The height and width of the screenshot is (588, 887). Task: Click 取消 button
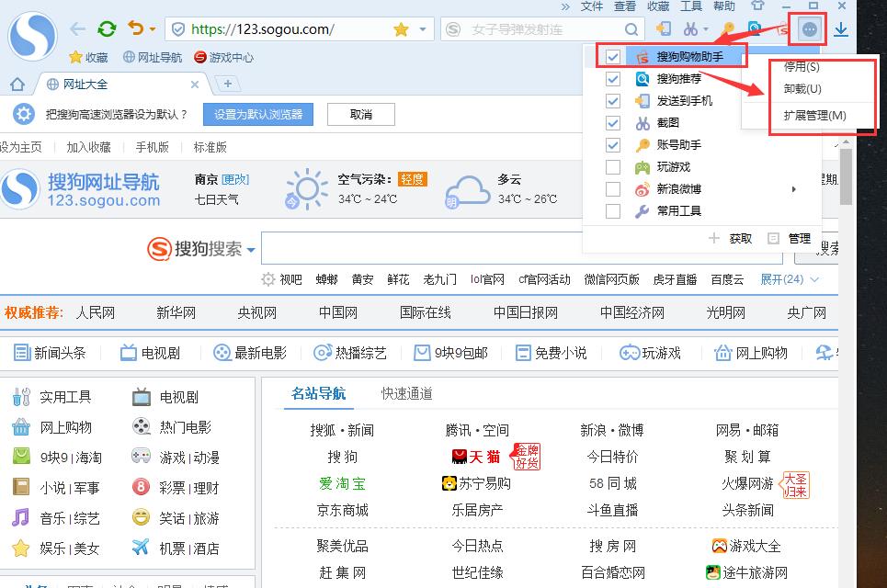361,114
